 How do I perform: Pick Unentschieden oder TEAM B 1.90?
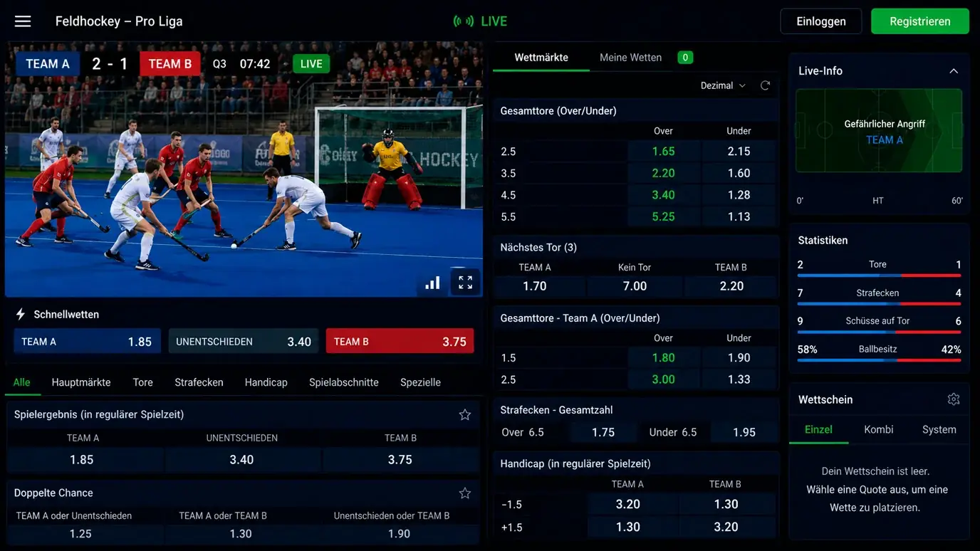[x=400, y=534]
